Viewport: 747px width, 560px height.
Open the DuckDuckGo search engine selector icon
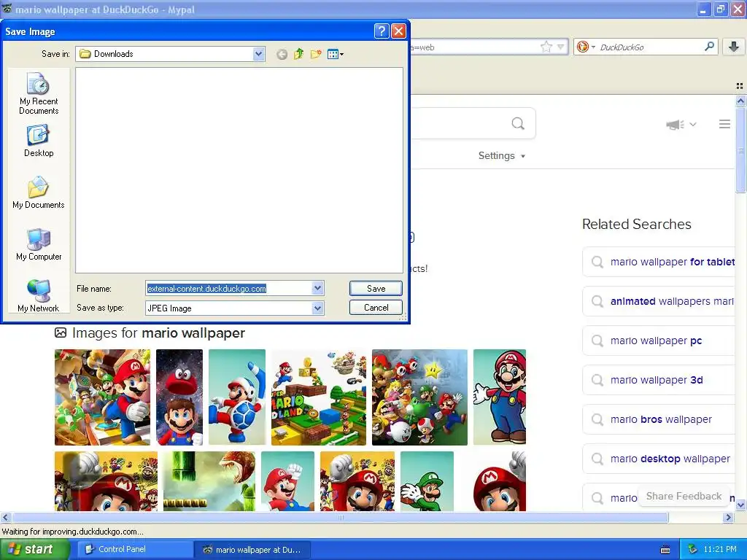[x=585, y=47]
